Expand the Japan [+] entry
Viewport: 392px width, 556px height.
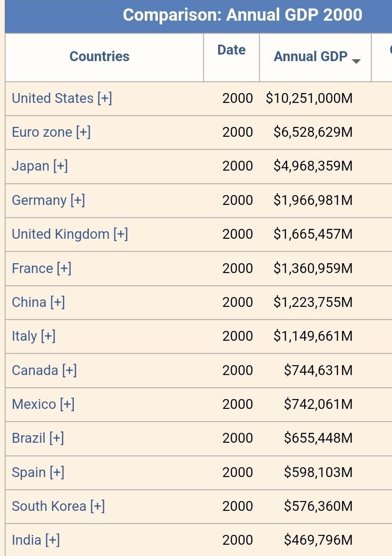click(61, 166)
